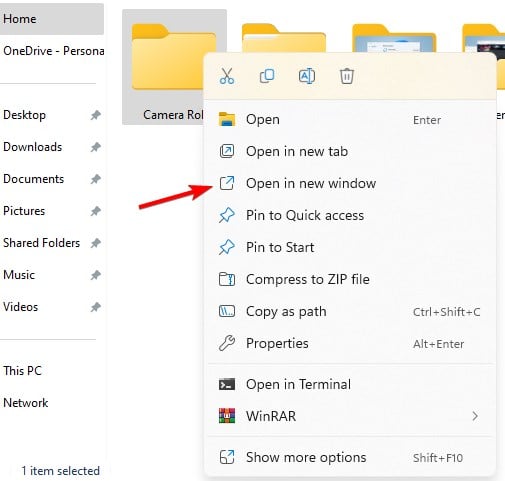The image size is (505, 481).
Task: Open OneDrive - Personal in sidebar
Action: [x=52, y=51]
